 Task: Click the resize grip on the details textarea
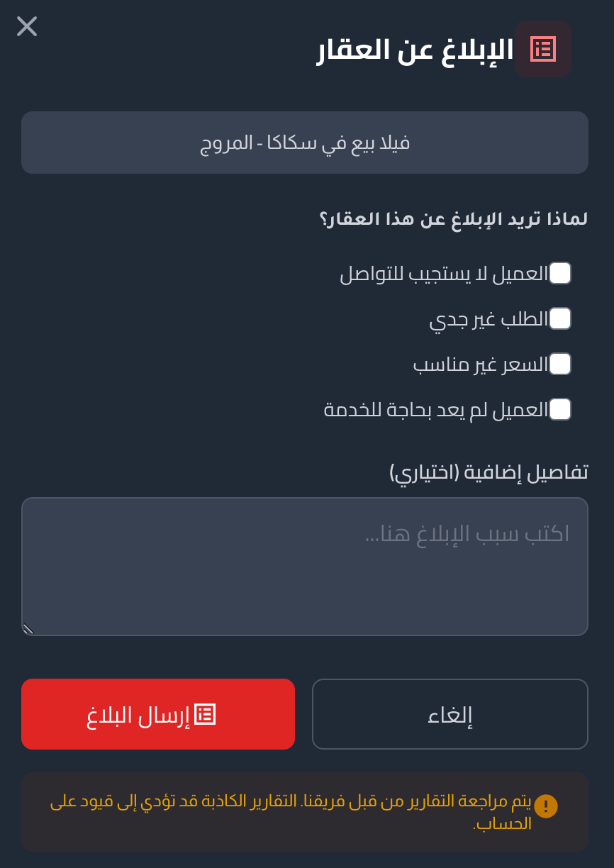coord(28,629)
